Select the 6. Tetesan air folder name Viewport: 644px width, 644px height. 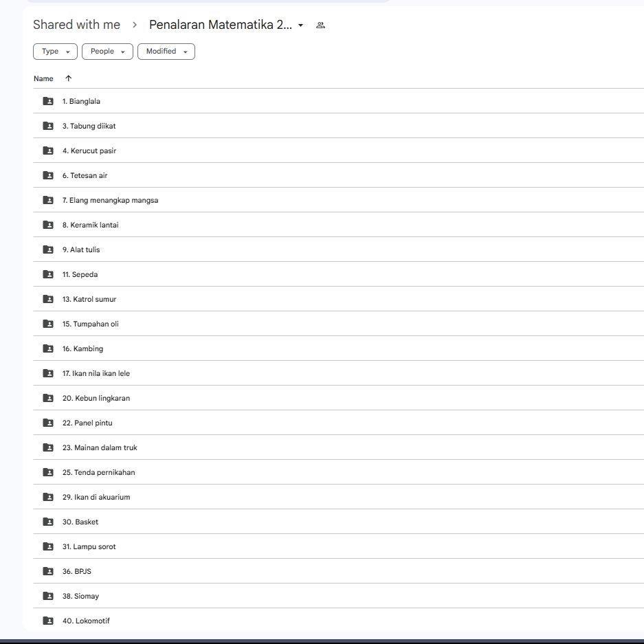(x=85, y=175)
